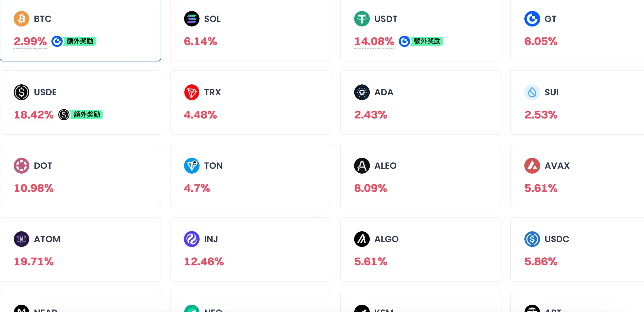Image resolution: width=644 pixels, height=312 pixels.
Task: Select the ALGO 5.61% card
Action: (x=421, y=250)
